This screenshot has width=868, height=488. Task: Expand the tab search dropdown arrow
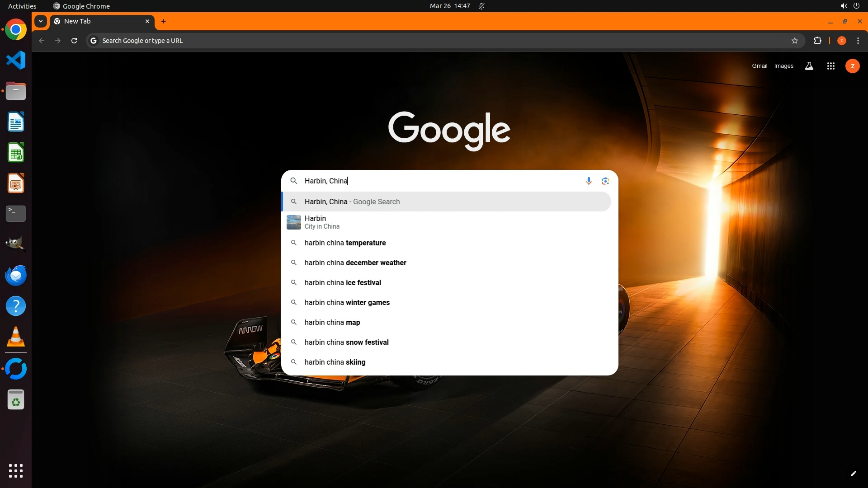[x=41, y=21]
